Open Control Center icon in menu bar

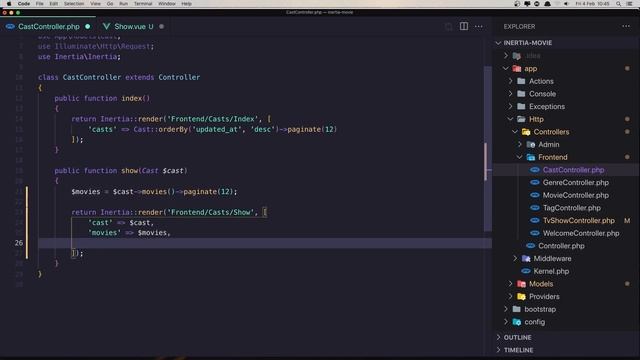629,4
